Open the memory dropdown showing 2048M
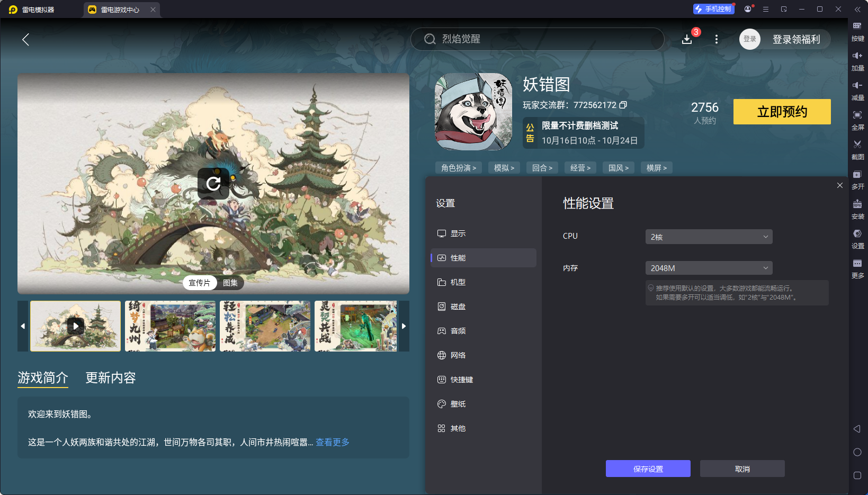868x495 pixels. [x=709, y=268]
